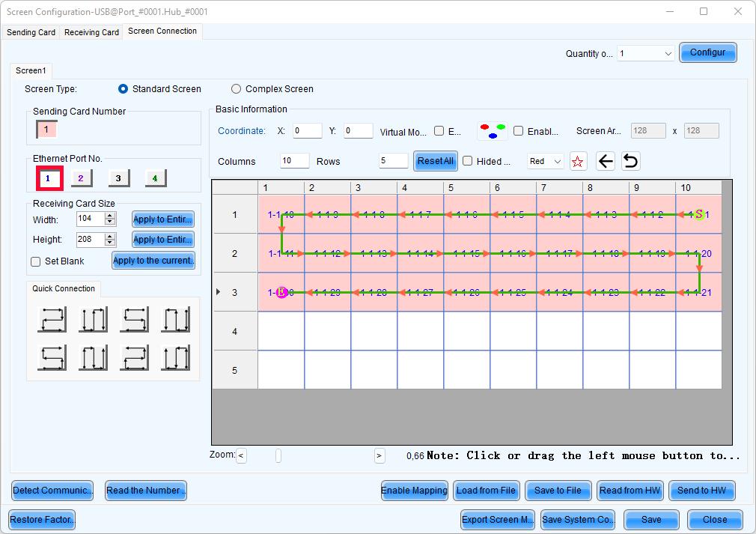Select Ethernet port number 1
Screen dimensions: 756x534
click(x=49, y=178)
